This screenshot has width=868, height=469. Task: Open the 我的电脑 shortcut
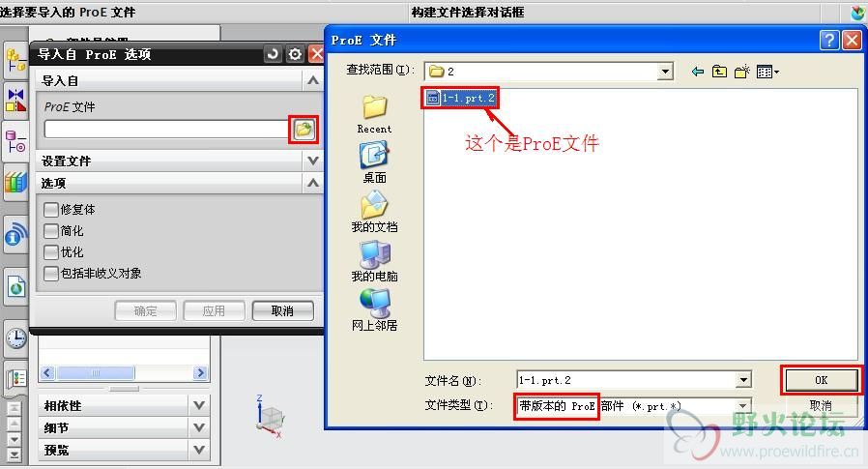[374, 262]
